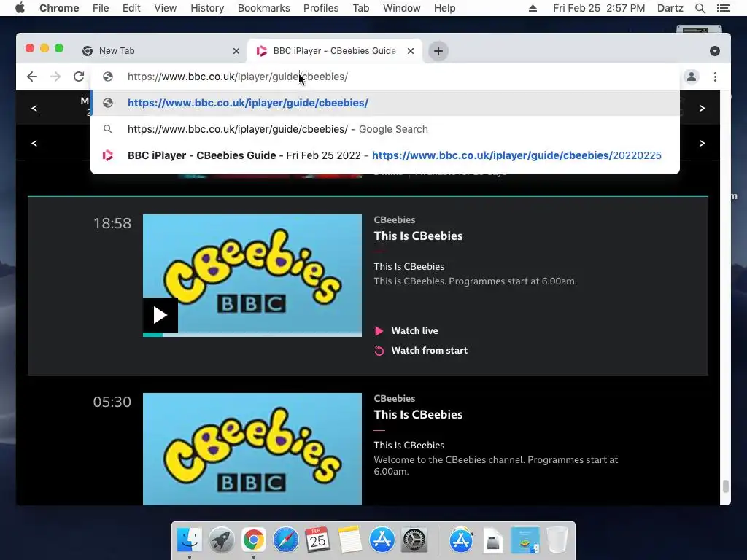747x560 pixels.
Task: Click the iPlayer logo in history suggestion
Action: [x=108, y=155]
